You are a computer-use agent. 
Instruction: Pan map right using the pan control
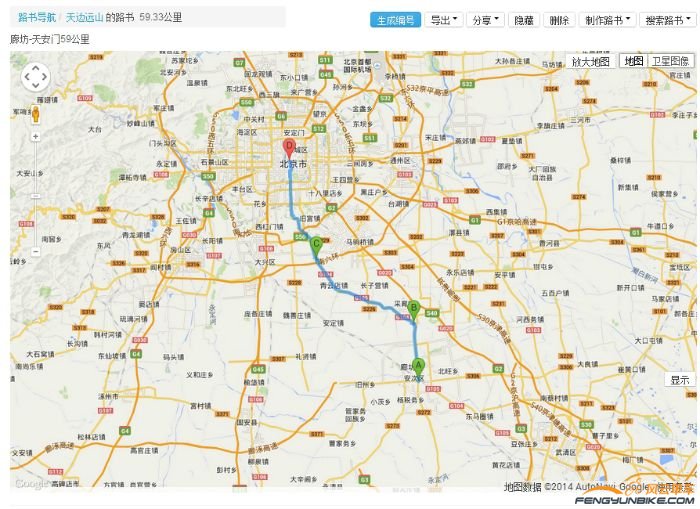tap(46, 77)
